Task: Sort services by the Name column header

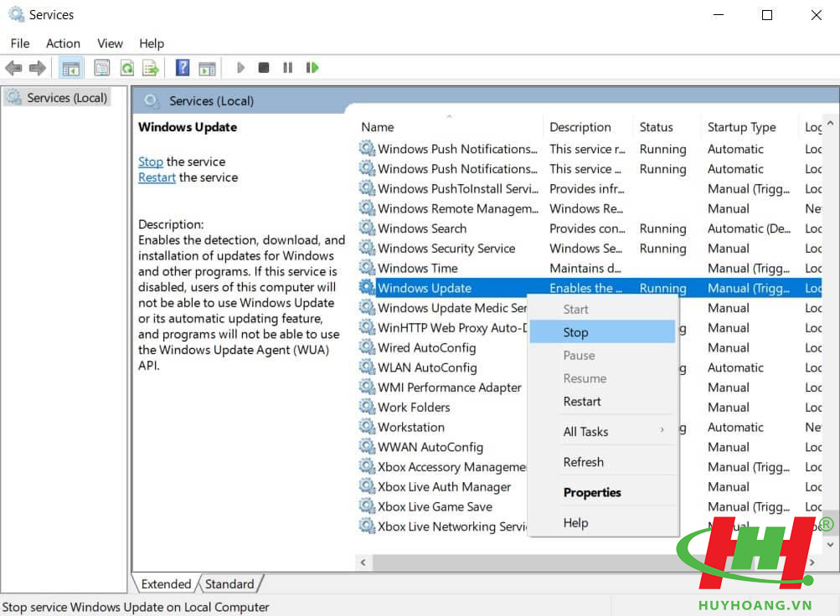Action: [450, 127]
